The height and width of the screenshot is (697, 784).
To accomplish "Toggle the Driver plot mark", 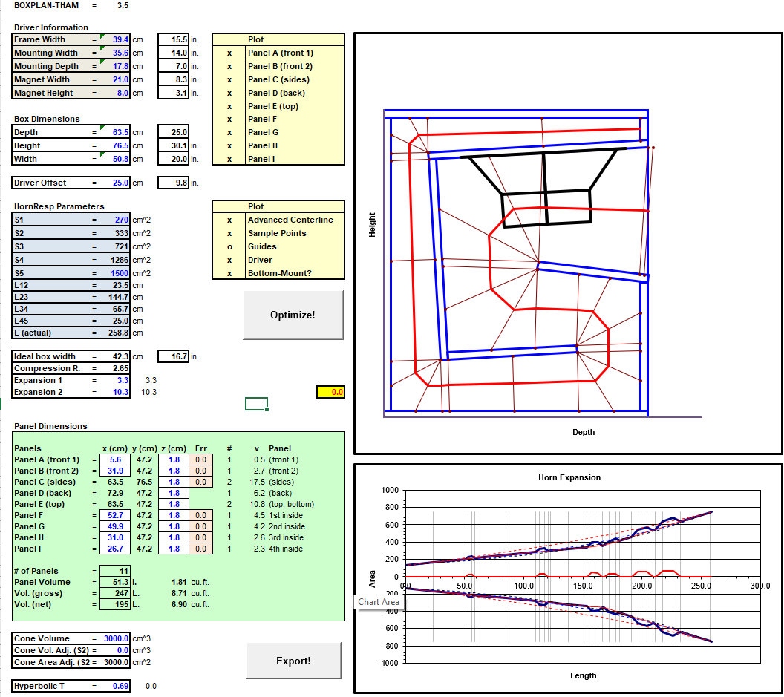I will [229, 260].
